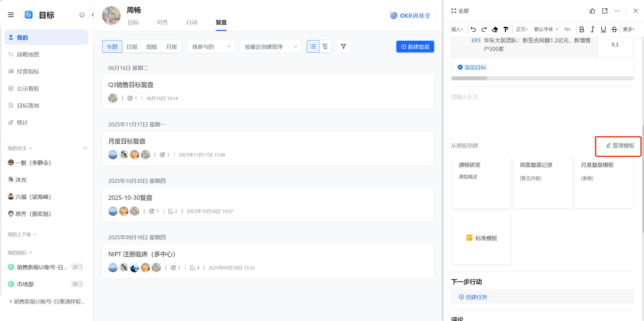
Task: Switch to the 行动 tab
Action: tap(192, 22)
